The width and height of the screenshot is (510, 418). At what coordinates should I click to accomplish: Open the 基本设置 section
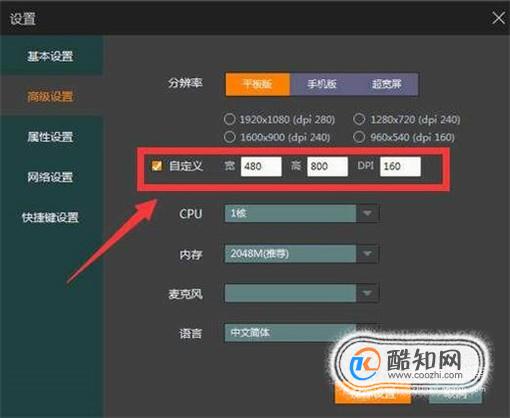point(51,56)
